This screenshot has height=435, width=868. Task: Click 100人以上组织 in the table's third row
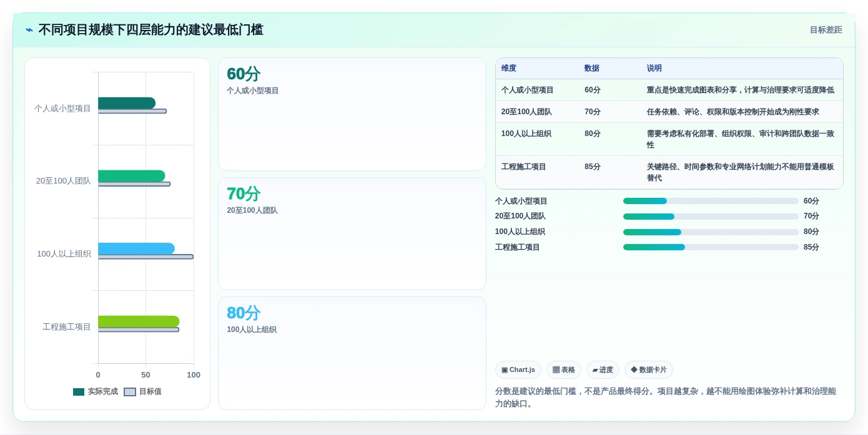(x=526, y=134)
